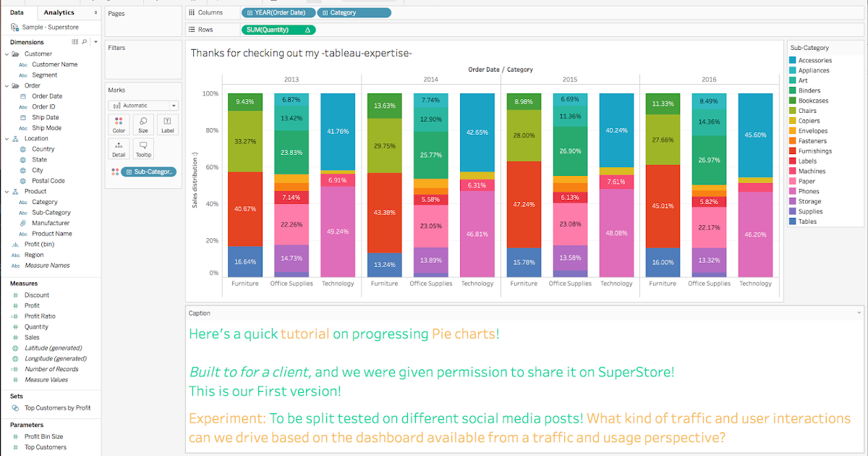Collapse the Customer folder in Dimensions
Screen dimensions: 868x456
point(9,53)
